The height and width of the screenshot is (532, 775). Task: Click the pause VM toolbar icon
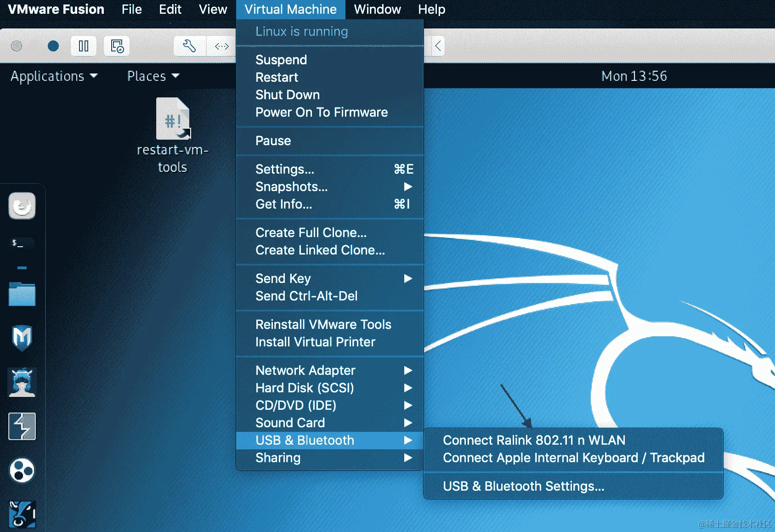click(x=84, y=46)
